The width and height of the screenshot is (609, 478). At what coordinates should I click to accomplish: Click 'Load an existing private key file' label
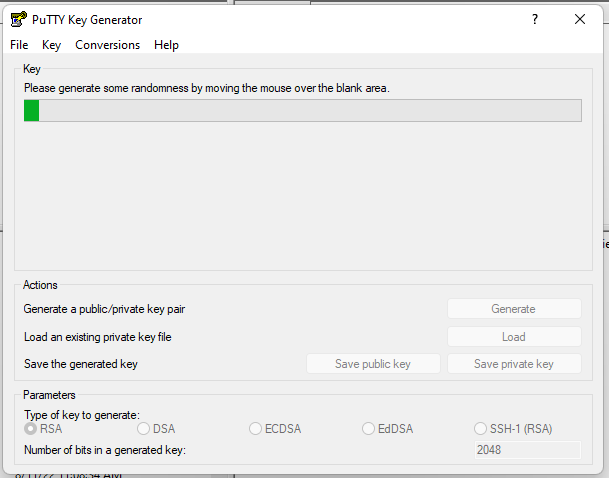pyautogui.click(x=97, y=337)
